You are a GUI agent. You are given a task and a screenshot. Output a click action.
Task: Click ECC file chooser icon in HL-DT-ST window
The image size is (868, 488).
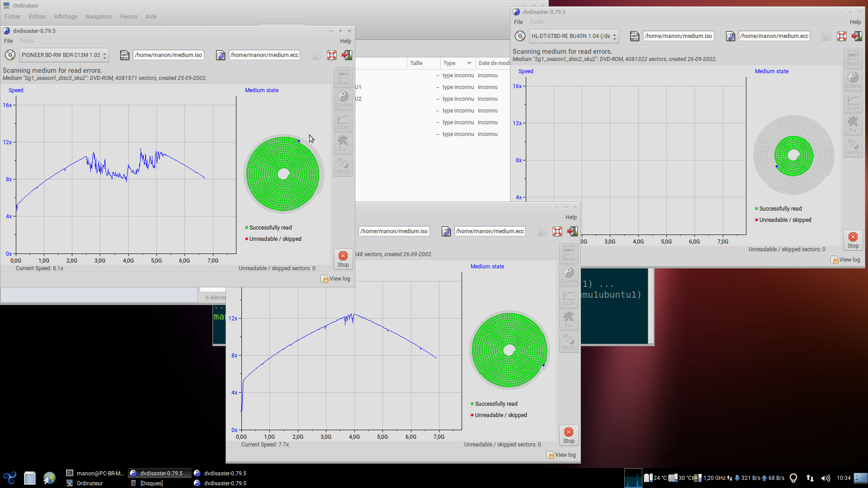(x=731, y=36)
